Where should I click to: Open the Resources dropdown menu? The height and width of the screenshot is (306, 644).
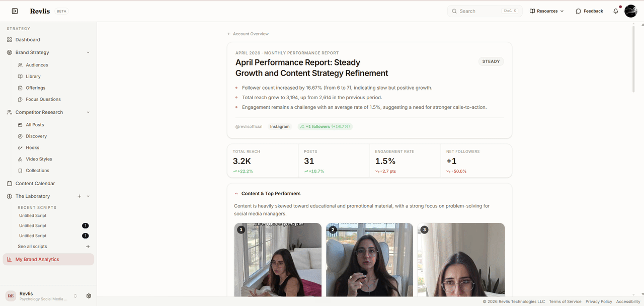(x=546, y=11)
